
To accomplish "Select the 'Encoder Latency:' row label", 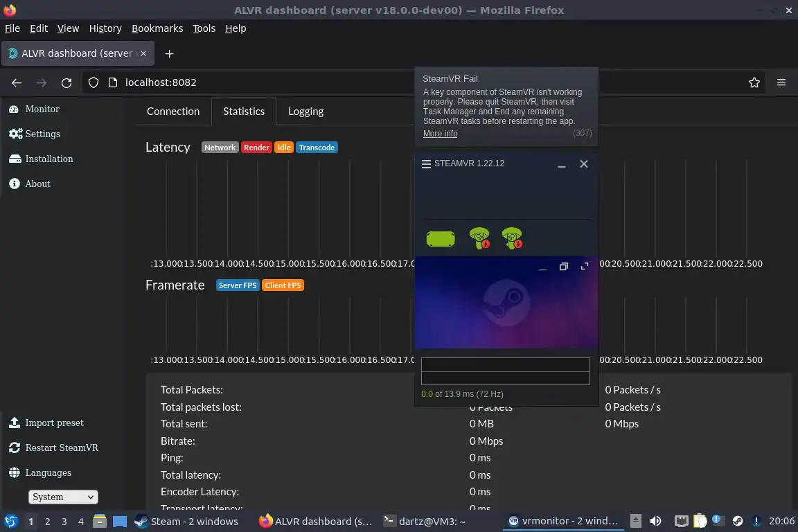I will click(199, 492).
